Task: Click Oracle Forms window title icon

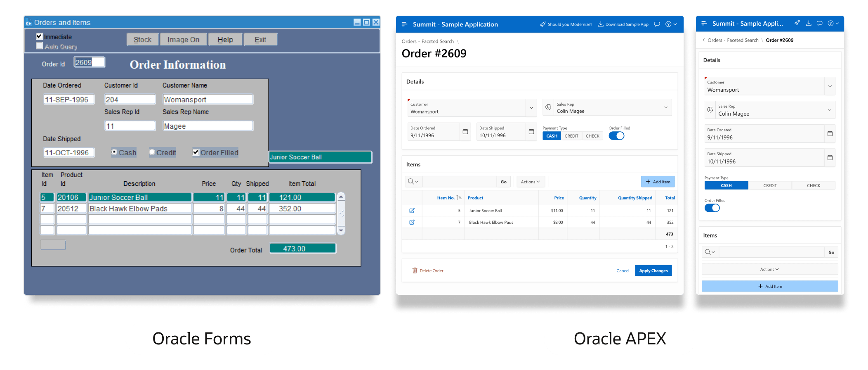Action: tap(29, 23)
